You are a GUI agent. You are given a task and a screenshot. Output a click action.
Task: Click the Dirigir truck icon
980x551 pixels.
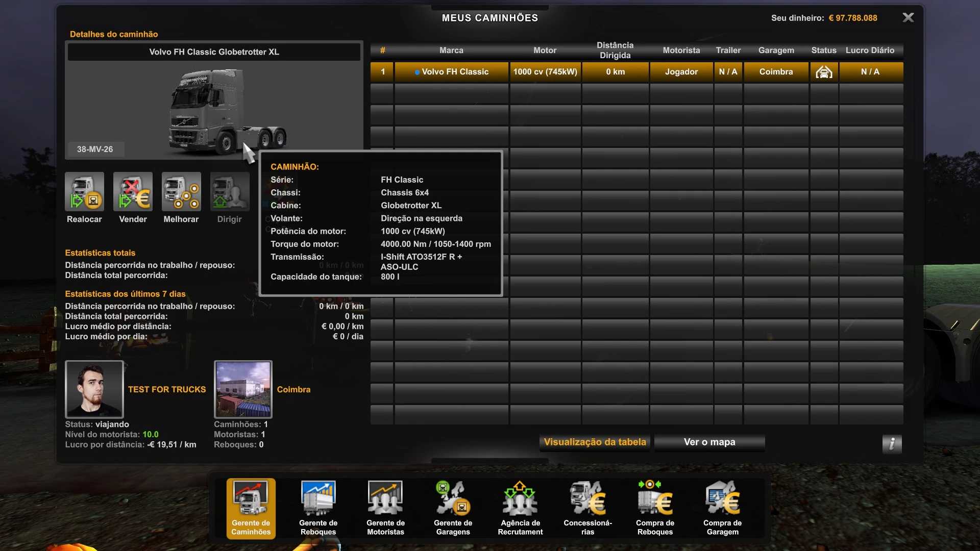pyautogui.click(x=230, y=191)
